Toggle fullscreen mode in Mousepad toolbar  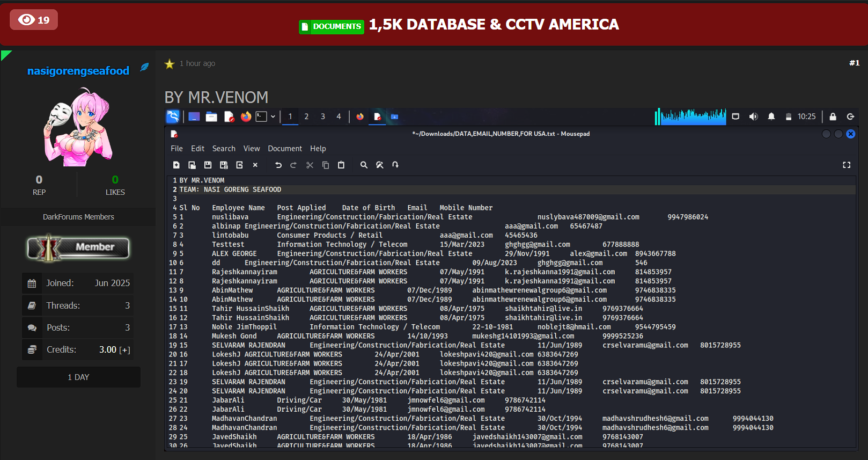(x=847, y=165)
